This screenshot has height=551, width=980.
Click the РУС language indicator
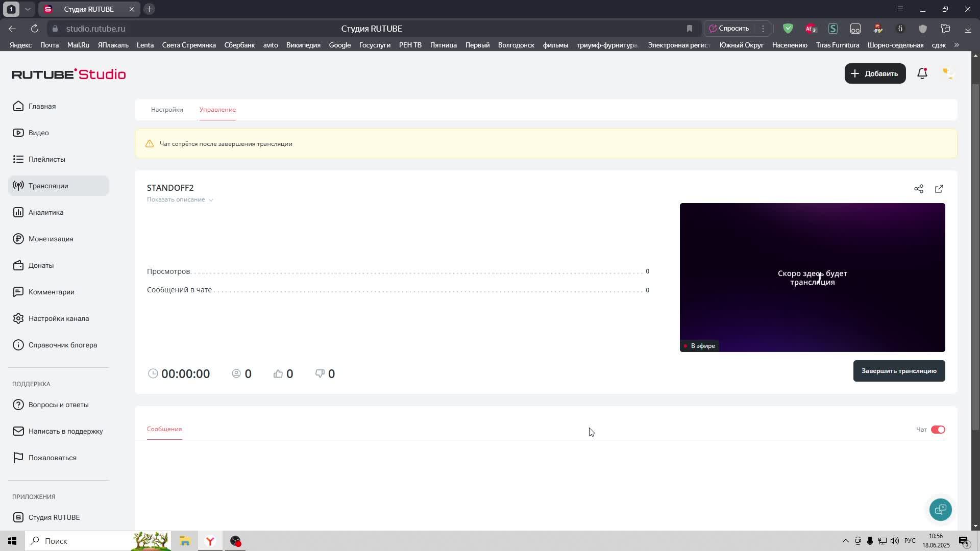pos(910,541)
